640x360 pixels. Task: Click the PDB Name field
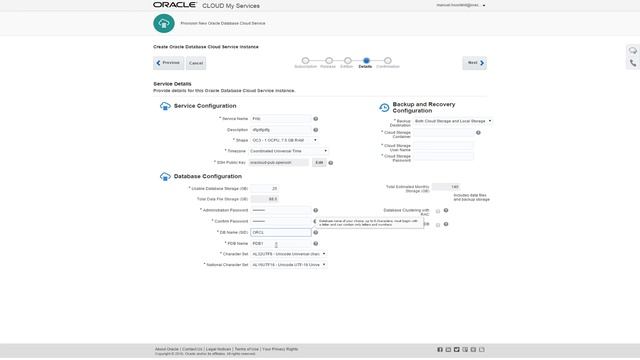tap(281, 243)
